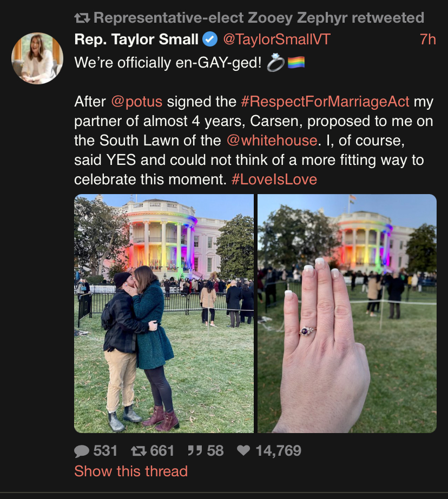The image size is (448, 499).
Task: Visit the @potus mention
Action: click(137, 102)
